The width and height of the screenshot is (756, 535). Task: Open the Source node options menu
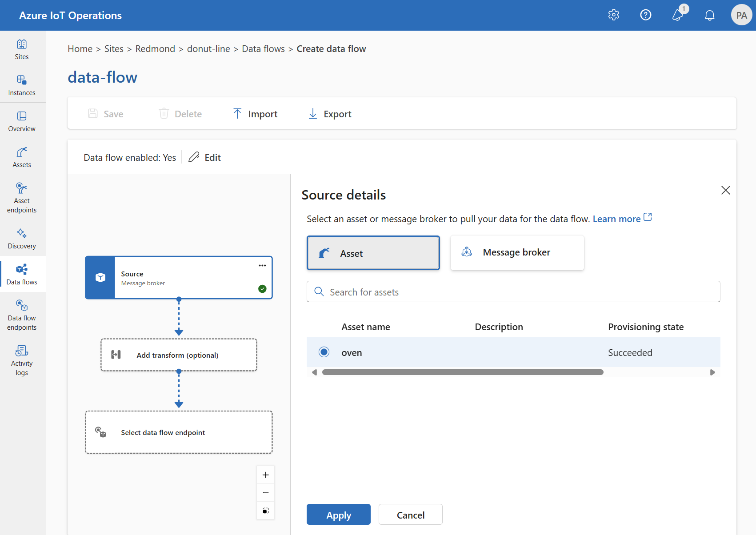click(262, 265)
